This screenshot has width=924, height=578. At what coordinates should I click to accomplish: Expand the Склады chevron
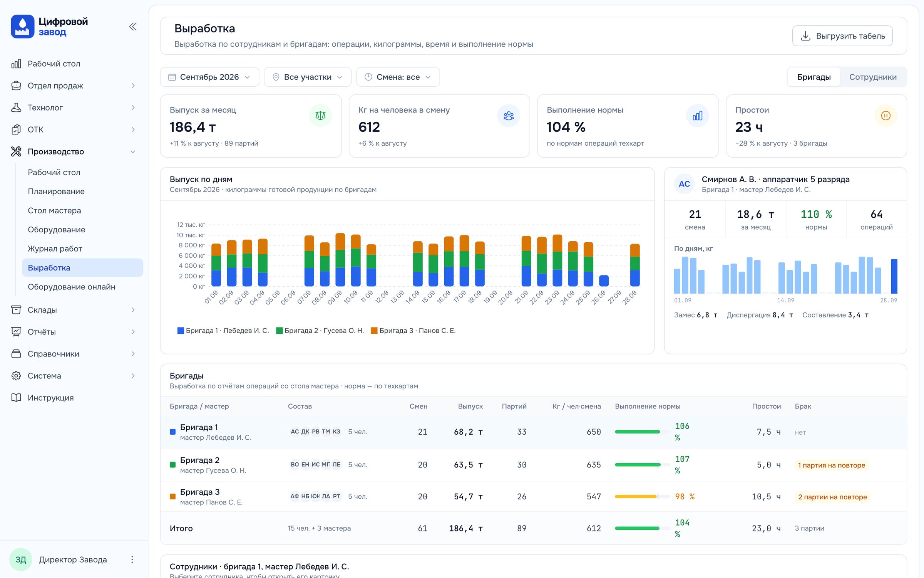point(133,310)
